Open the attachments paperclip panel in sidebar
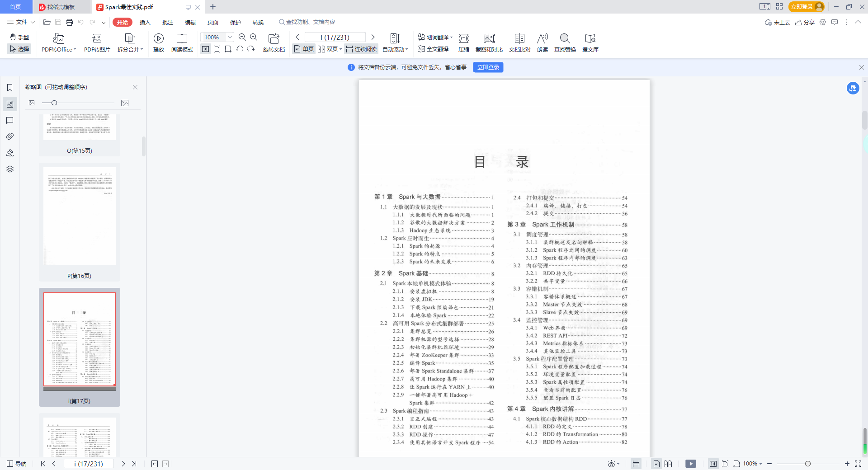The height and width of the screenshot is (470, 868). click(10, 136)
